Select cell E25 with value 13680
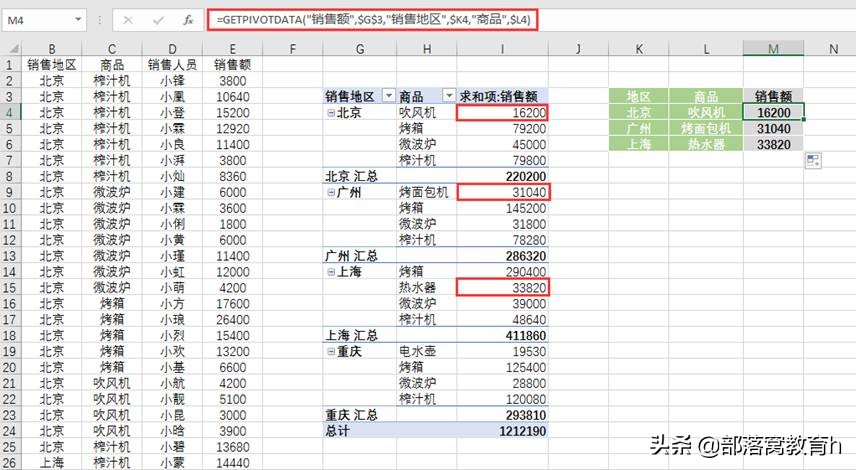The width and height of the screenshot is (856, 470). pyautogui.click(x=233, y=447)
